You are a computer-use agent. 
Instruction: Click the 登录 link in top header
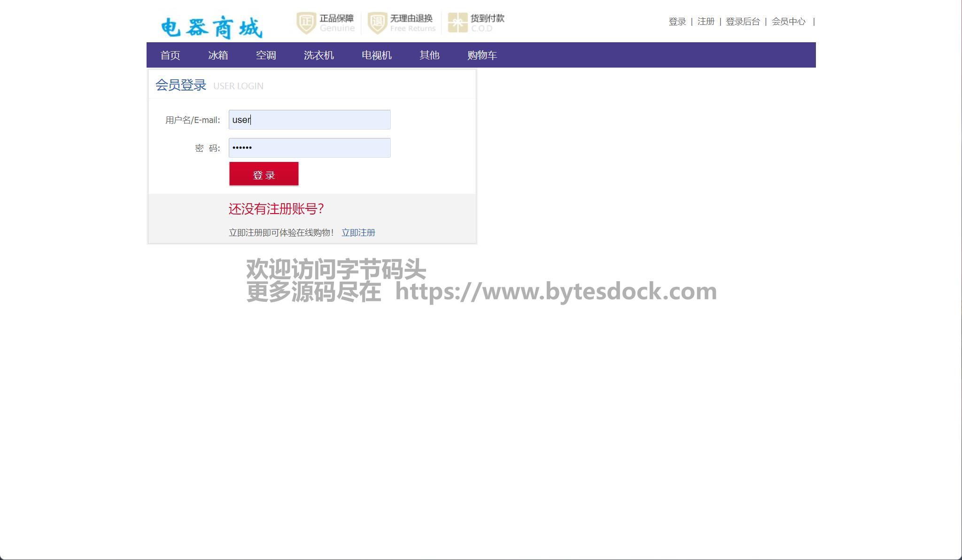(677, 22)
